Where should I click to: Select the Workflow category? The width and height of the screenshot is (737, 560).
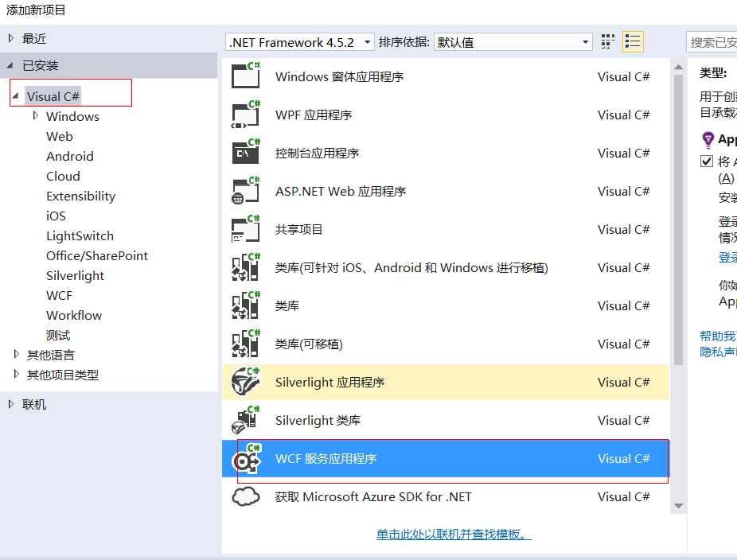click(x=74, y=315)
